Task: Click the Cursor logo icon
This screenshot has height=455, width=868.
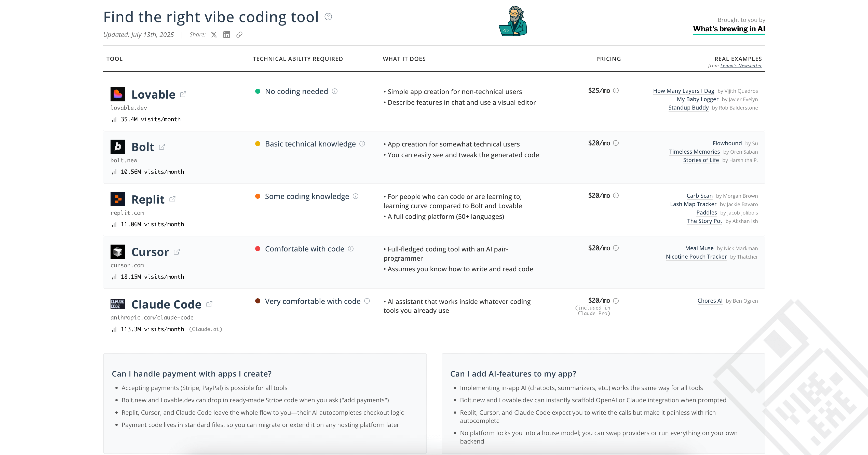Action: 118,252
